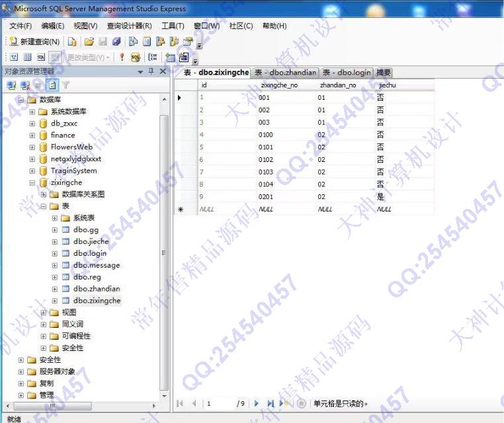This screenshot has width=504, height=423.
Task: Select the 服务器对象 folder
Action: [x=58, y=371]
